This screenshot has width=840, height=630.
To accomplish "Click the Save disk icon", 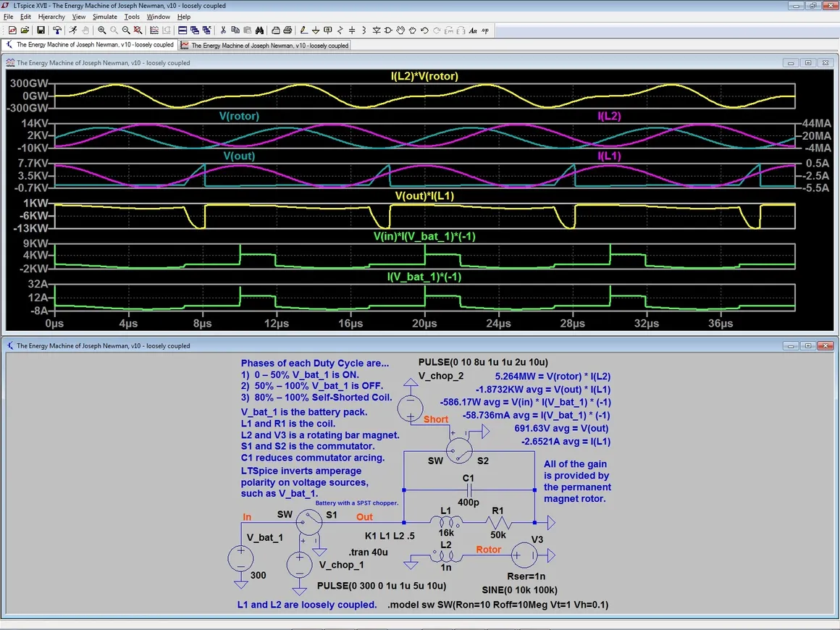I will 41,30.
